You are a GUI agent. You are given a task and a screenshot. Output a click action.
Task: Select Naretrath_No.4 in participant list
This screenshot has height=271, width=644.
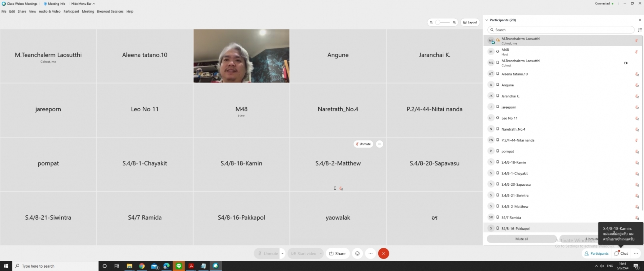(x=563, y=129)
